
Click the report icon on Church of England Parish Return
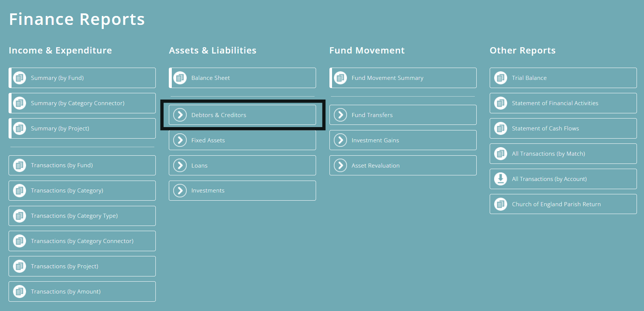tap(500, 204)
